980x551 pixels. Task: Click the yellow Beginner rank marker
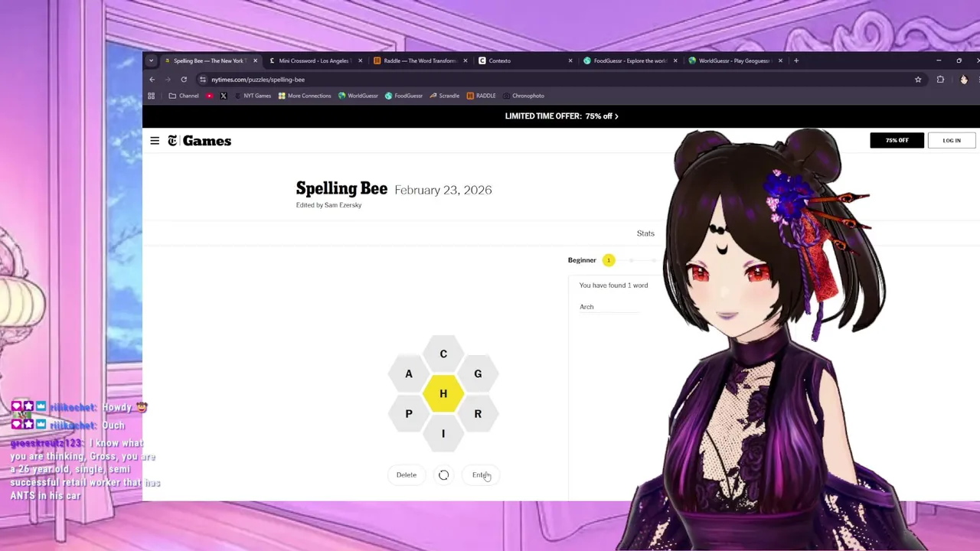[609, 260]
